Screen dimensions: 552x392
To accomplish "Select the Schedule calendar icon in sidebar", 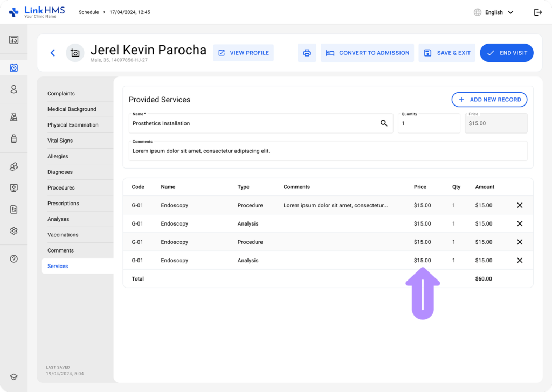I will point(13,67).
